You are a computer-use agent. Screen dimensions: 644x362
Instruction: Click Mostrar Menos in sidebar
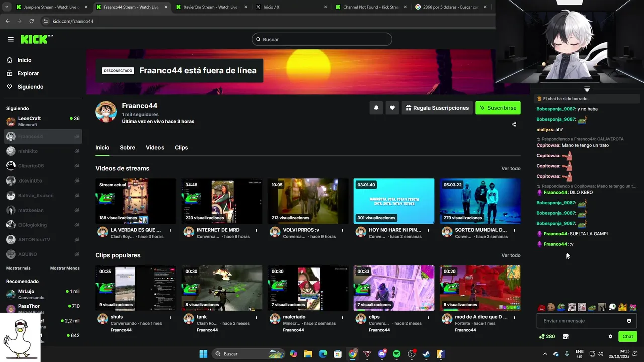point(65,268)
